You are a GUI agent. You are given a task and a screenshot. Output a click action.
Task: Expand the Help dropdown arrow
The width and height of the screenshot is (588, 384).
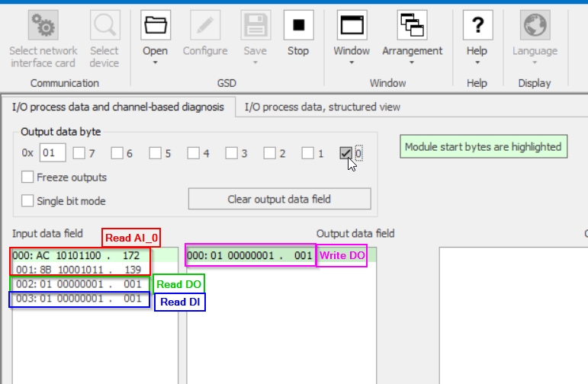[x=477, y=63]
